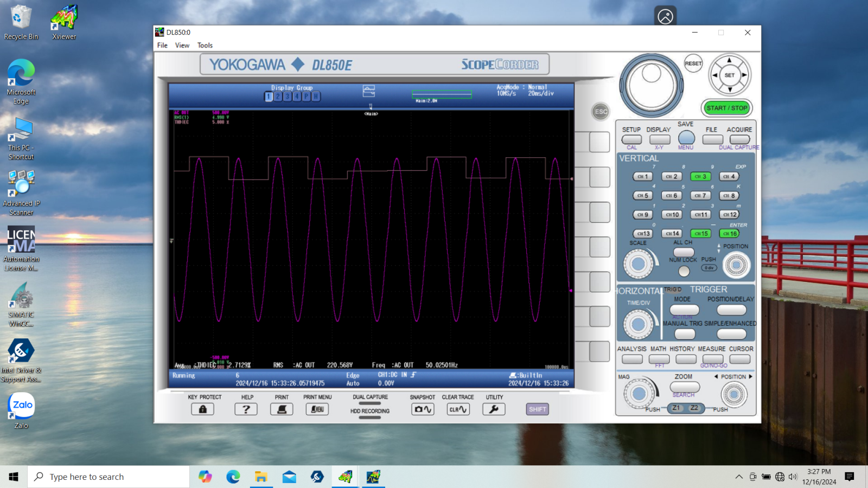Show hidden system tray icons chevron
Screen dimensions: 868x488
(739, 477)
